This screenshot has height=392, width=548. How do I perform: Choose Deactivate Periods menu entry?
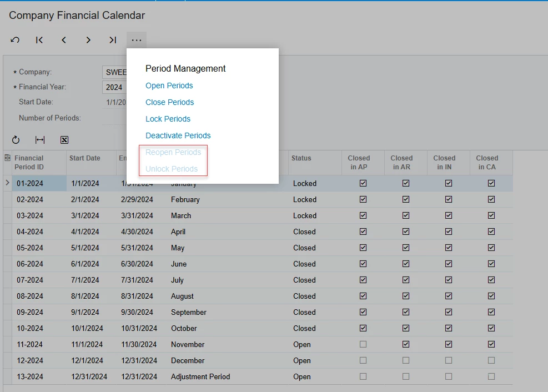tap(178, 135)
